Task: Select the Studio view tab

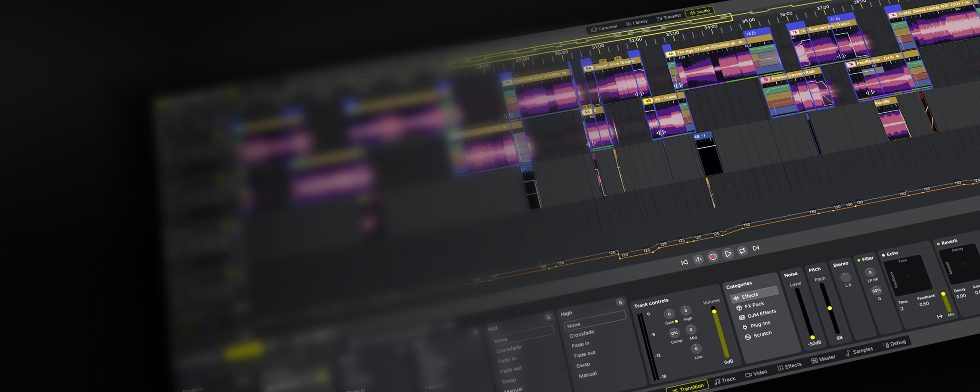Action: coord(700,12)
